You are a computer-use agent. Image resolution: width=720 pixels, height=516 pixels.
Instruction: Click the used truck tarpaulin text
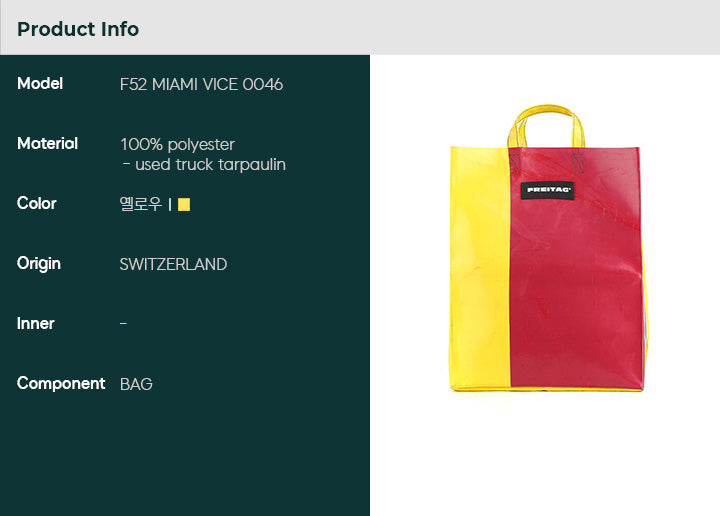[x=204, y=164]
